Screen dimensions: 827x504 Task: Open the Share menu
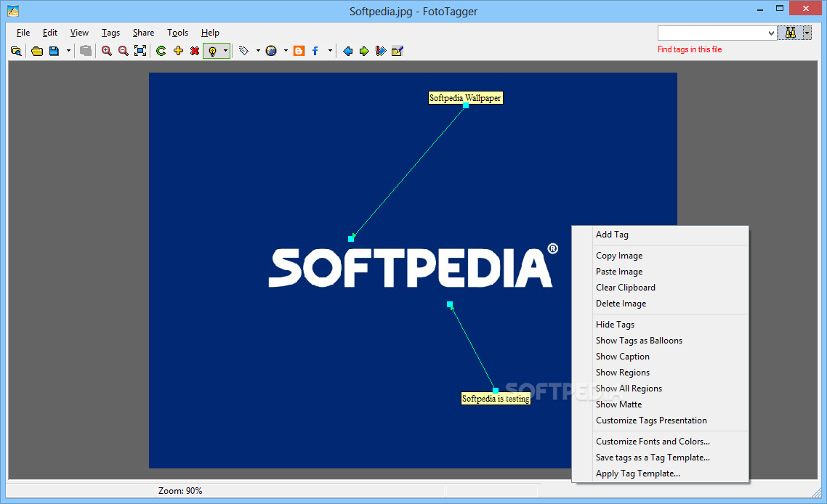(143, 33)
